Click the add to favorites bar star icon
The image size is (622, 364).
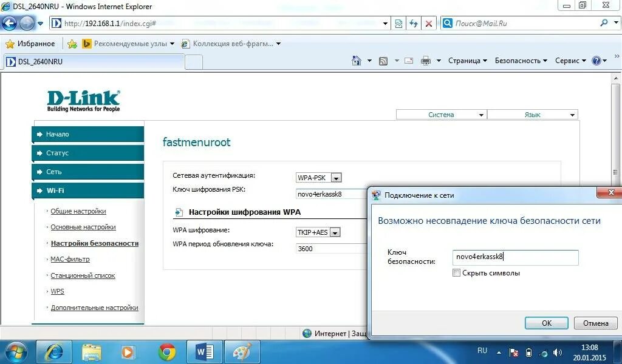tap(72, 44)
